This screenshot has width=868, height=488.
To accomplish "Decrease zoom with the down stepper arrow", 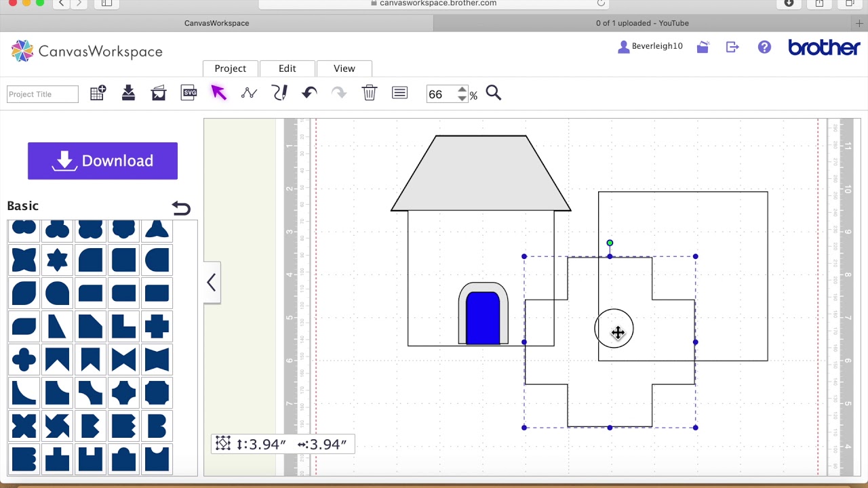I will point(462,99).
